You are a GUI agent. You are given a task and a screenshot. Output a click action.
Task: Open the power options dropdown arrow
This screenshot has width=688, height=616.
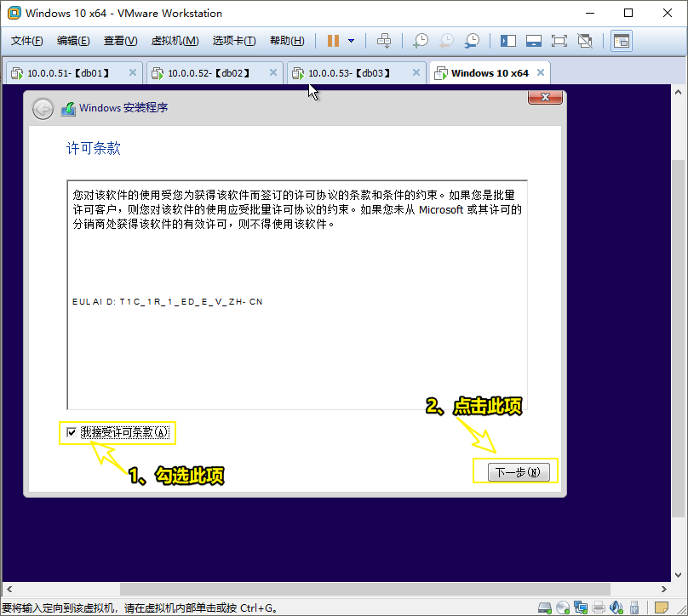(351, 41)
